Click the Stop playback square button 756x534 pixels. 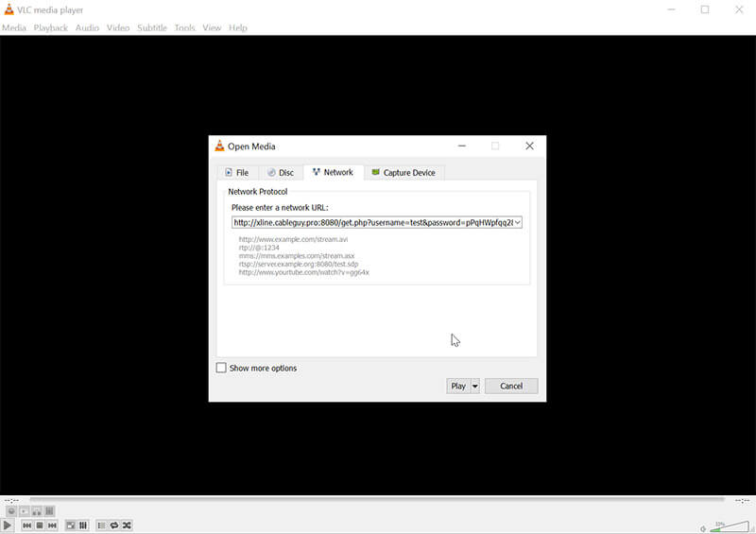coord(40,525)
